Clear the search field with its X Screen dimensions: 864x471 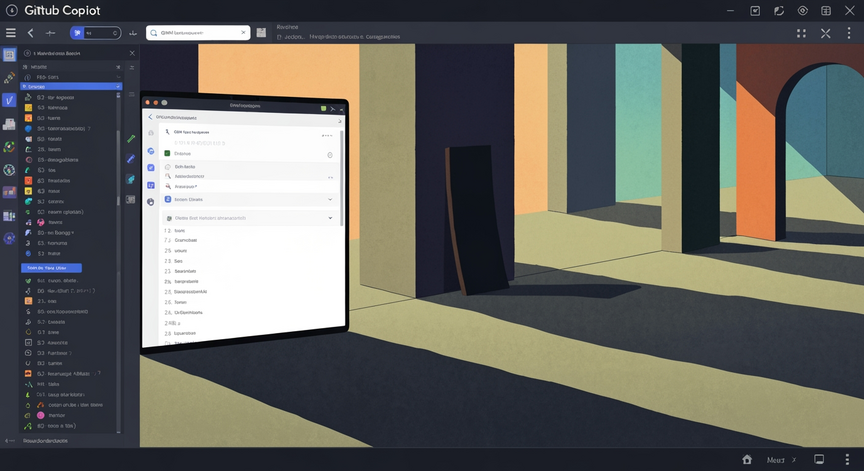click(x=243, y=33)
